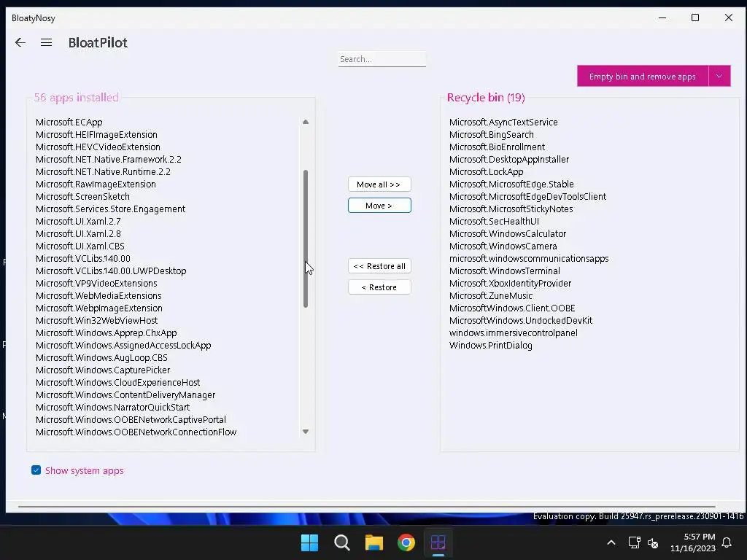
Task: Select Microsoft.LockApp in Recycle bin
Action: coord(487,171)
